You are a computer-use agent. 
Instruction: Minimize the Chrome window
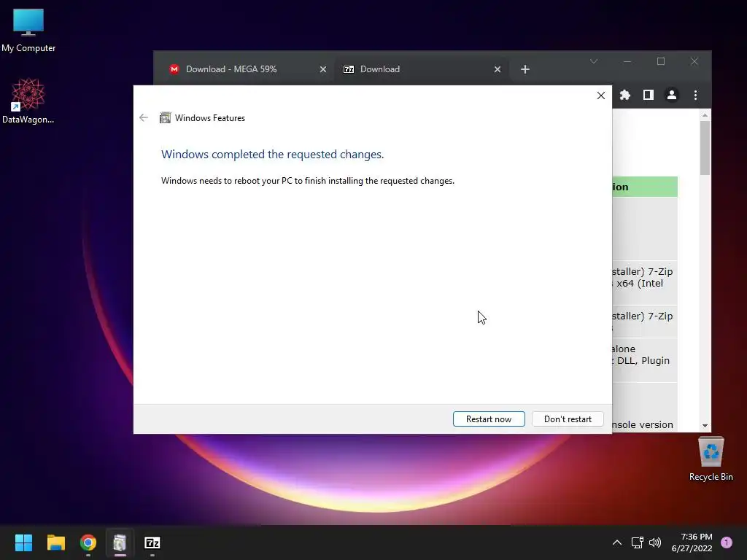[x=627, y=61]
